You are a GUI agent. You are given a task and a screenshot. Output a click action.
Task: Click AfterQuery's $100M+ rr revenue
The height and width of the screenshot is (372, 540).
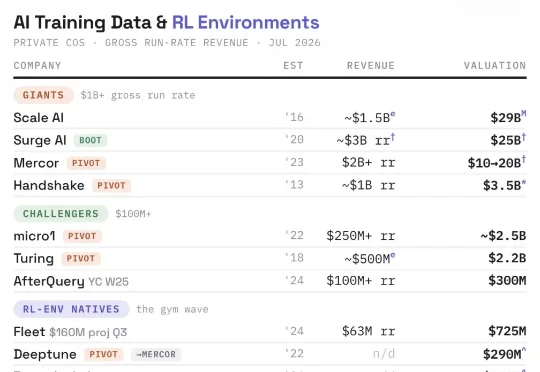[361, 281]
